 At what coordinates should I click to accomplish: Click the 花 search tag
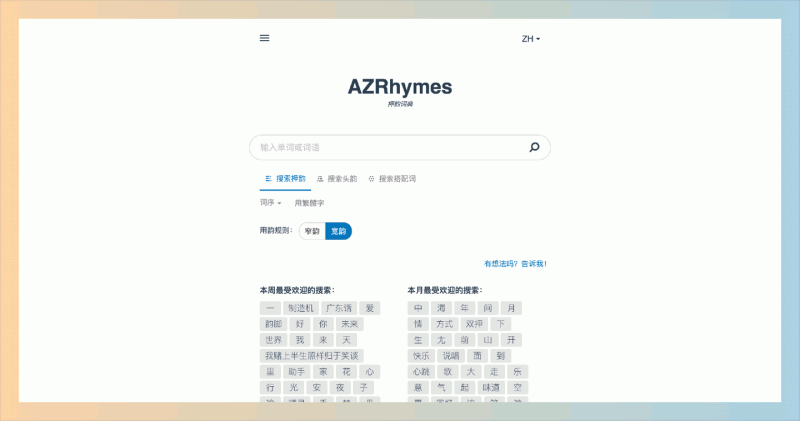[x=346, y=372]
